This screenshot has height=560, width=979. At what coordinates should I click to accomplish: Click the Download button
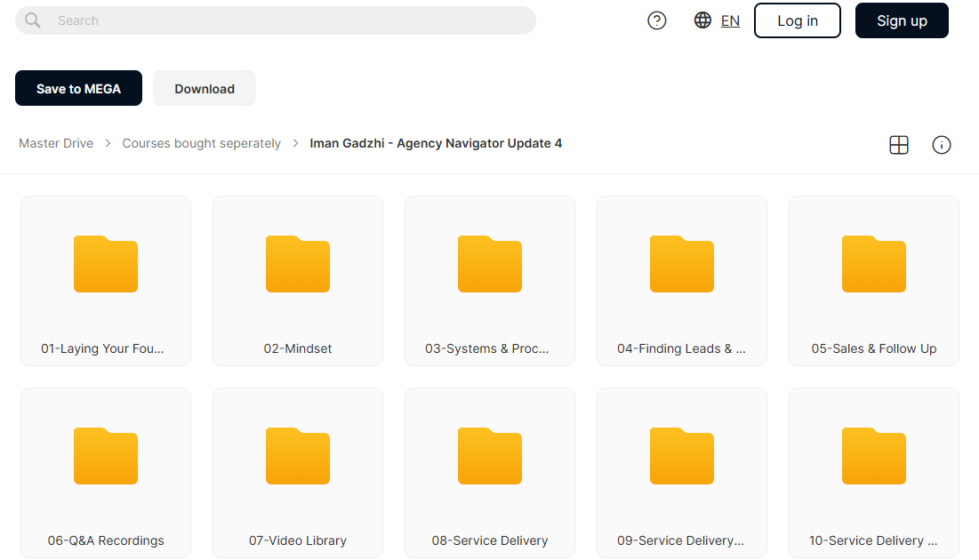(x=205, y=88)
